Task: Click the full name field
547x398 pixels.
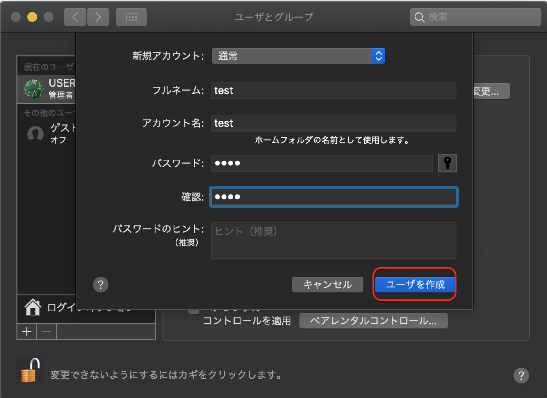Action: coord(334,90)
